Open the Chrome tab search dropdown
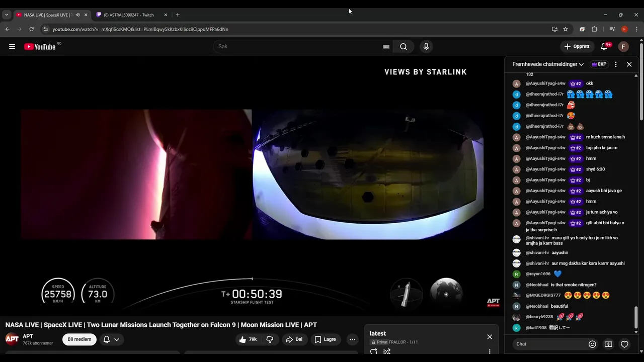Screen dimensions: 644x362 [7, 15]
